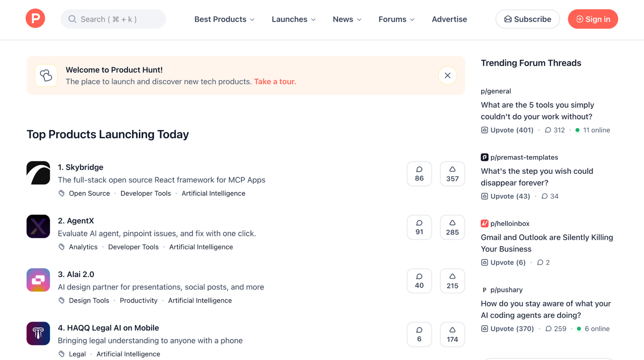The height and width of the screenshot is (360, 644).
Task: Open the AgentX product logo
Action: [x=38, y=227]
